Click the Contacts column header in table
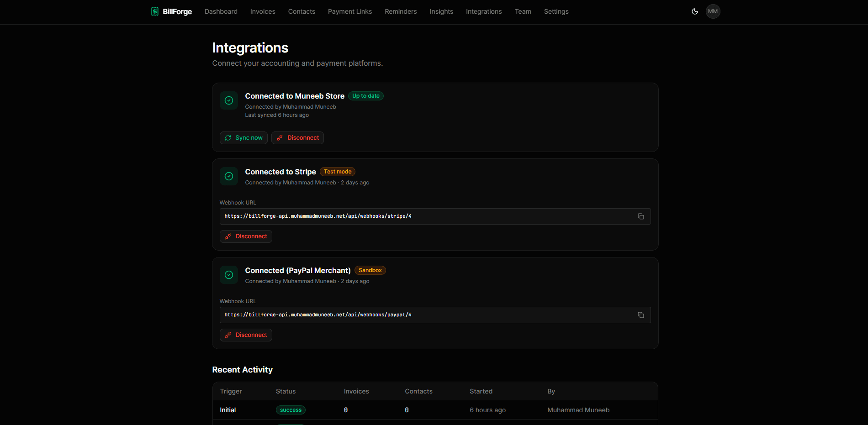Image resolution: width=868 pixels, height=425 pixels. [x=418, y=391]
